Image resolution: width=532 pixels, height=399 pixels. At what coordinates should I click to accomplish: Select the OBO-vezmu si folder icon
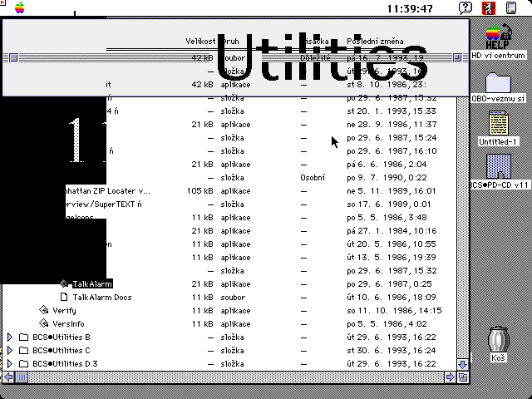pos(499,83)
